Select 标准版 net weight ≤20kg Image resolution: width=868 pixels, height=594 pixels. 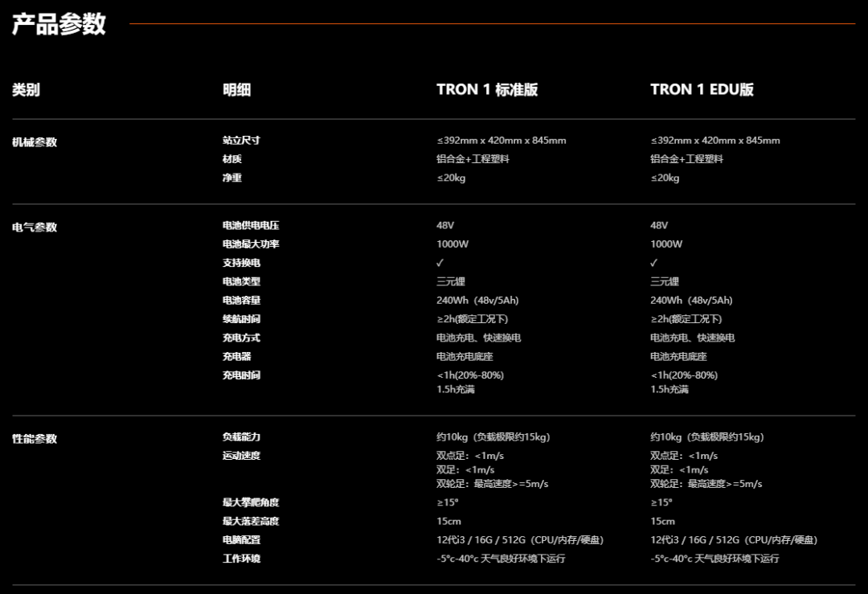click(451, 178)
